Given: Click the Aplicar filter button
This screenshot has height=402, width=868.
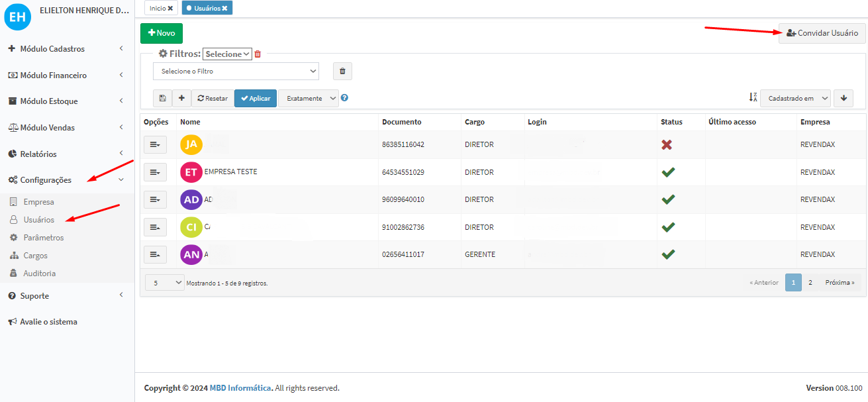Looking at the screenshot, I should tap(255, 98).
